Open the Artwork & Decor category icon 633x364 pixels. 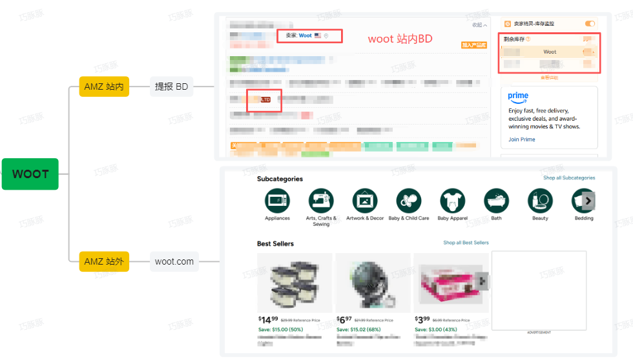pos(365,201)
